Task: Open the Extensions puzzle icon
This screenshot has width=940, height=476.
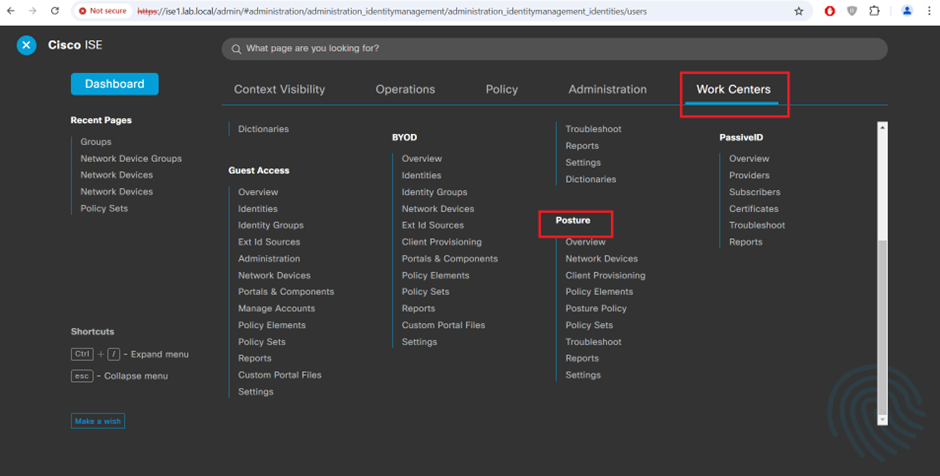Action: 874,11
